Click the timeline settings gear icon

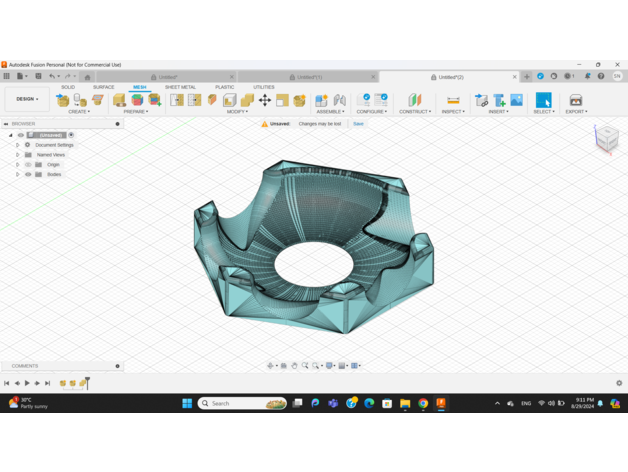(x=619, y=383)
